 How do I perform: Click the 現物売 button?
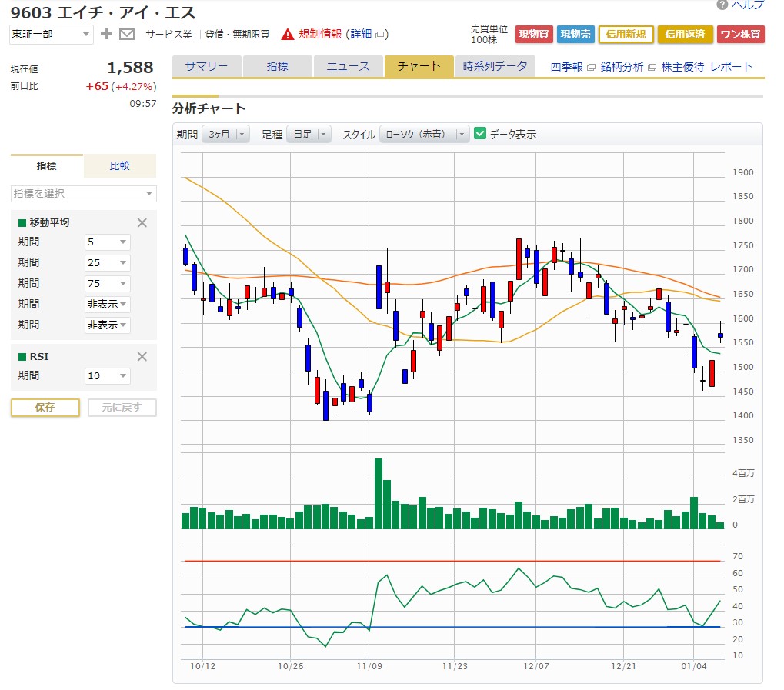click(575, 34)
